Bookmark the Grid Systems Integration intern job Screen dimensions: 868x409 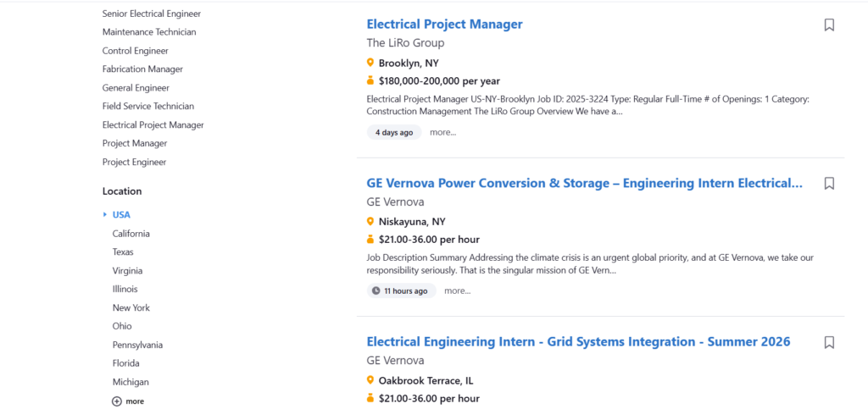pos(829,342)
